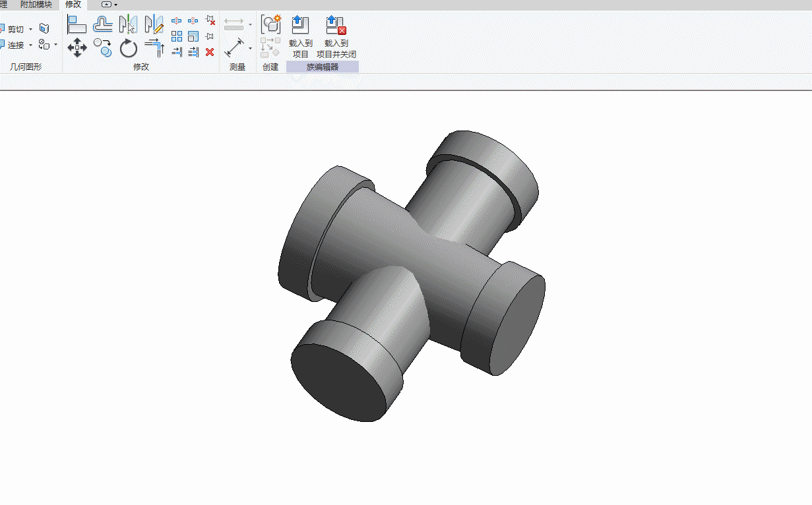812x505 pixels.
Task: Click the 测量 panel title
Action: point(237,67)
